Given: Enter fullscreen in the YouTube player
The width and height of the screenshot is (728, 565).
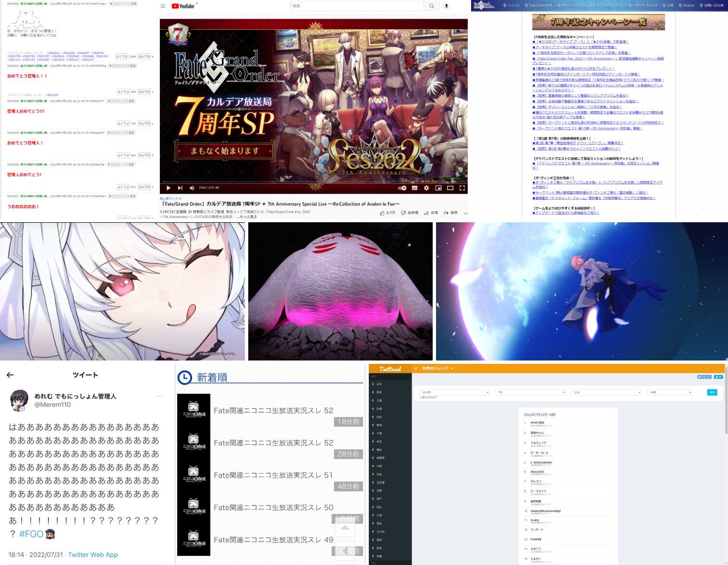Looking at the screenshot, I should click(x=462, y=188).
